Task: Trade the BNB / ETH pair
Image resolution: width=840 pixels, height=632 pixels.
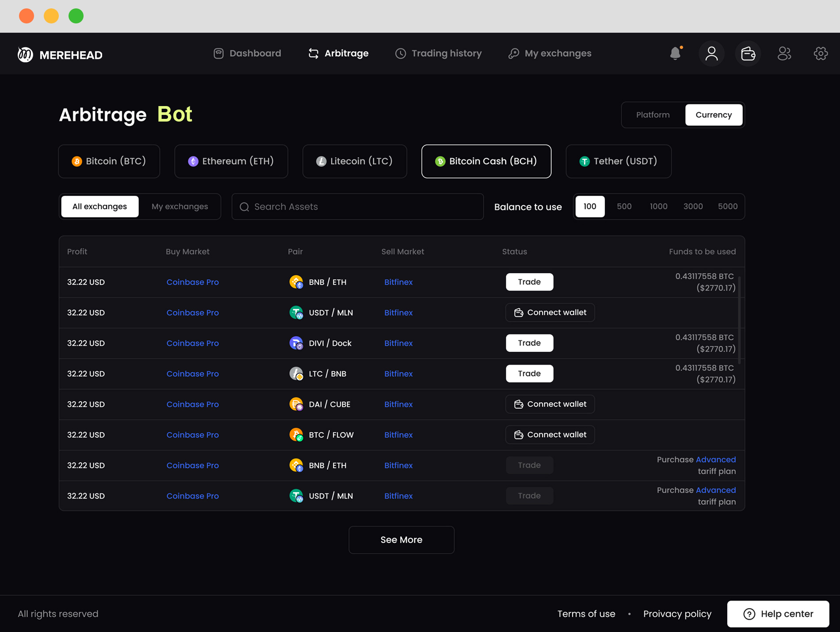Action: (529, 282)
